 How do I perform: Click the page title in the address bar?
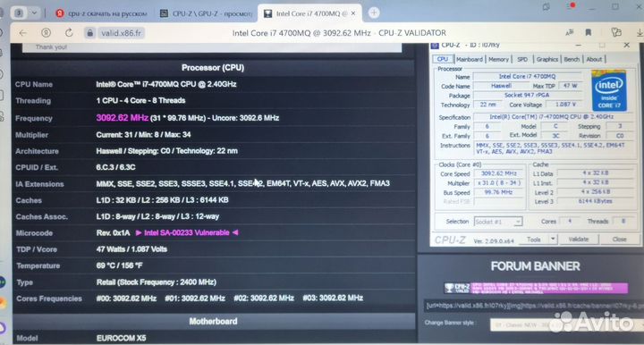tap(339, 33)
